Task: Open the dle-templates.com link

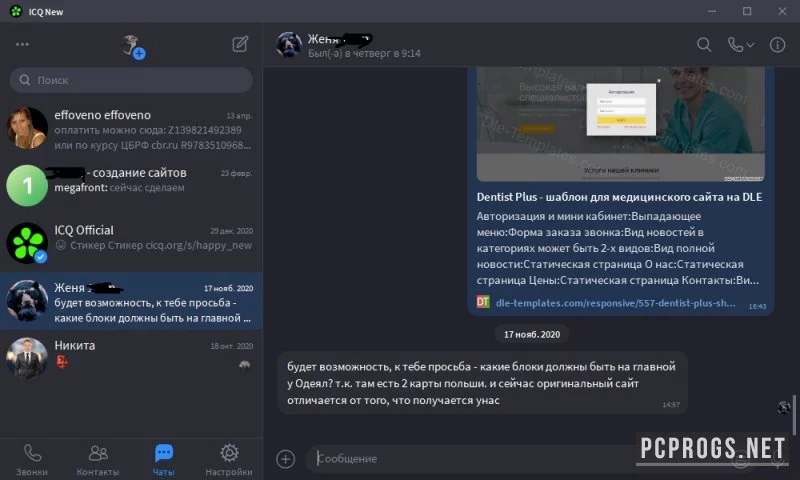Action: (x=615, y=303)
